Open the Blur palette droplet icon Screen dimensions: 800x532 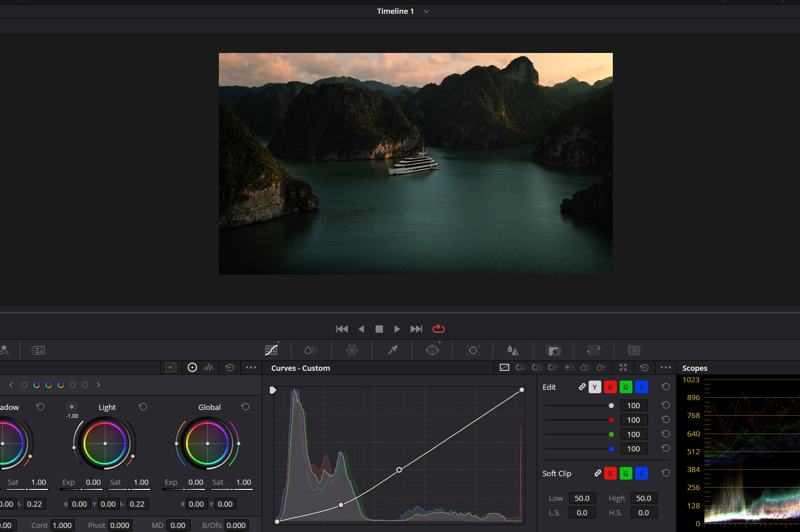(x=513, y=350)
